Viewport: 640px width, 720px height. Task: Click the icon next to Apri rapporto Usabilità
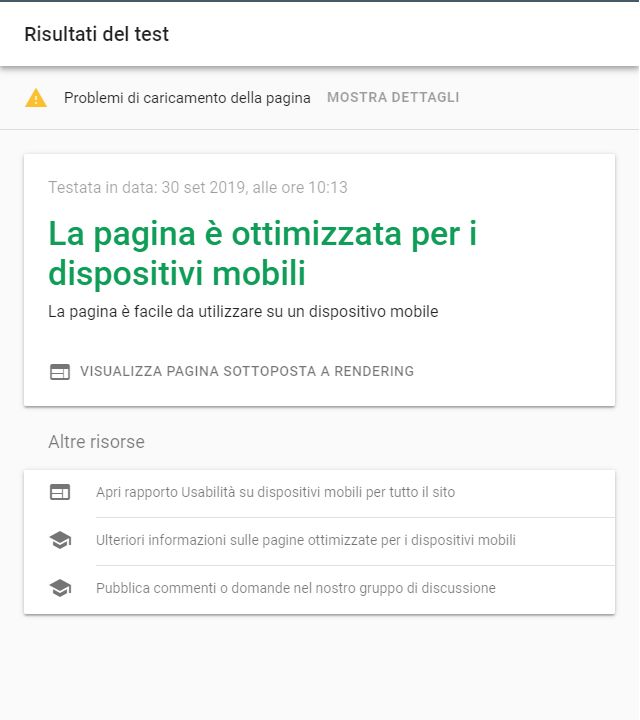pos(60,492)
